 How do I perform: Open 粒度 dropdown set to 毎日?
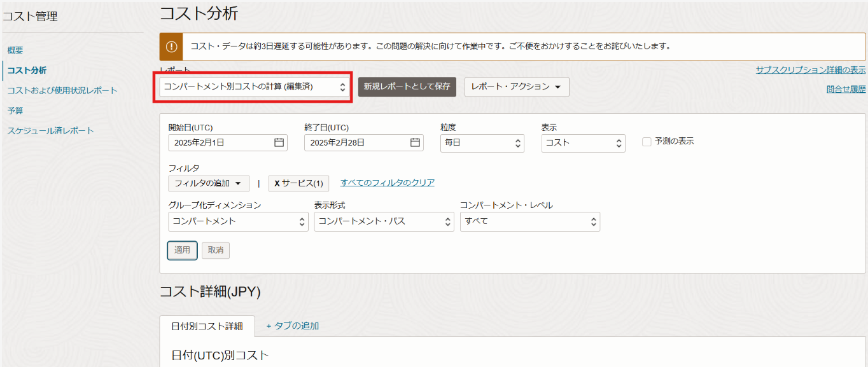click(x=482, y=143)
